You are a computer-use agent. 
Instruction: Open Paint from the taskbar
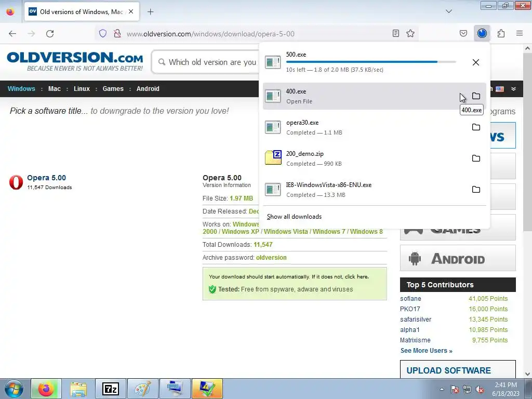click(143, 389)
